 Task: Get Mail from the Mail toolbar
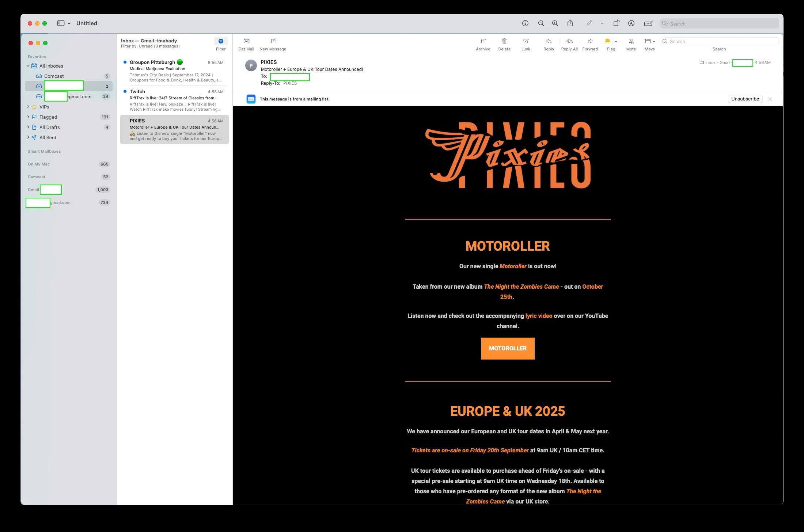pyautogui.click(x=246, y=44)
